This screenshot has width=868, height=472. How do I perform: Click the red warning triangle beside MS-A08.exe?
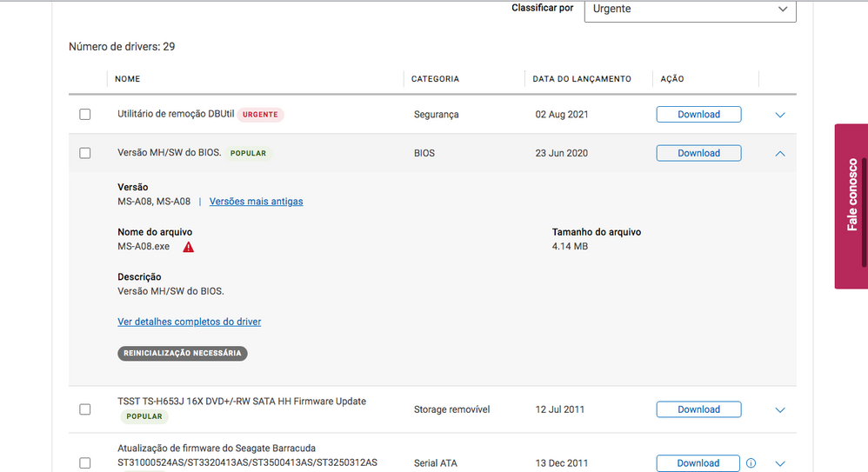click(189, 247)
